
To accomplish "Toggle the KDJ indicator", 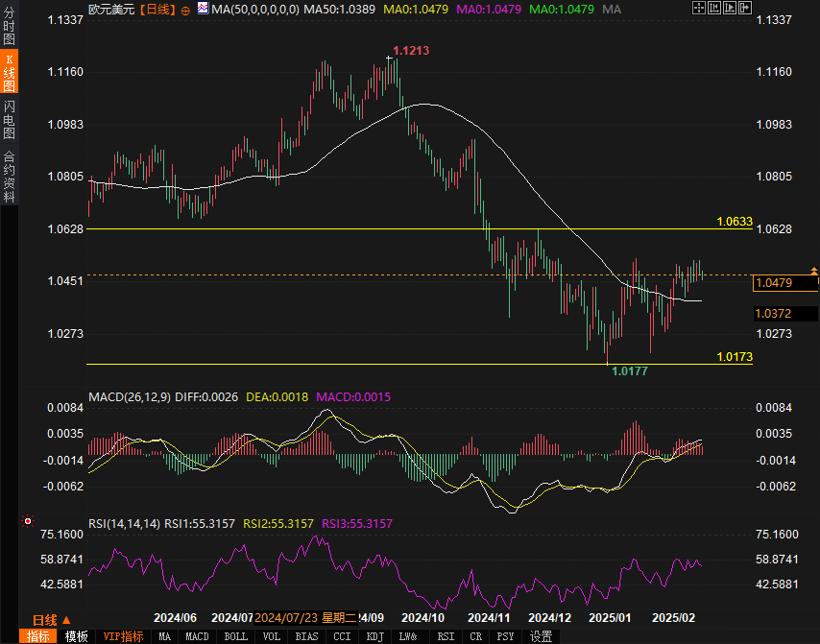I will coord(375,636).
